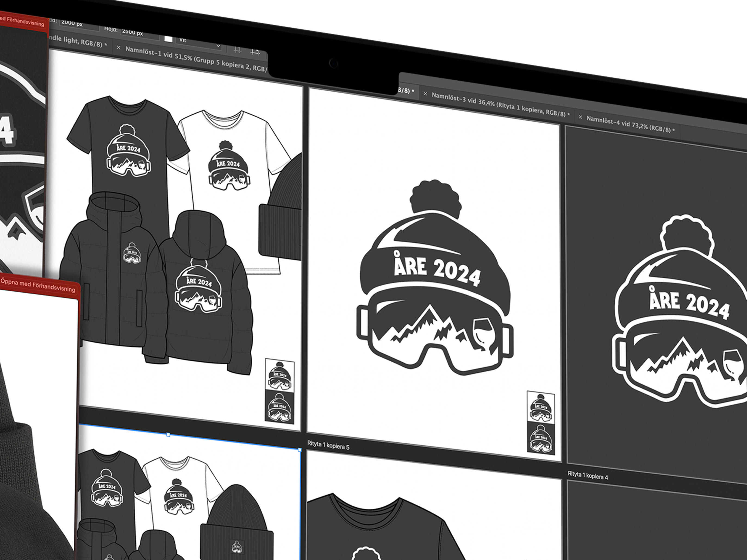Click the portrait artboard orientation icon

point(238,50)
